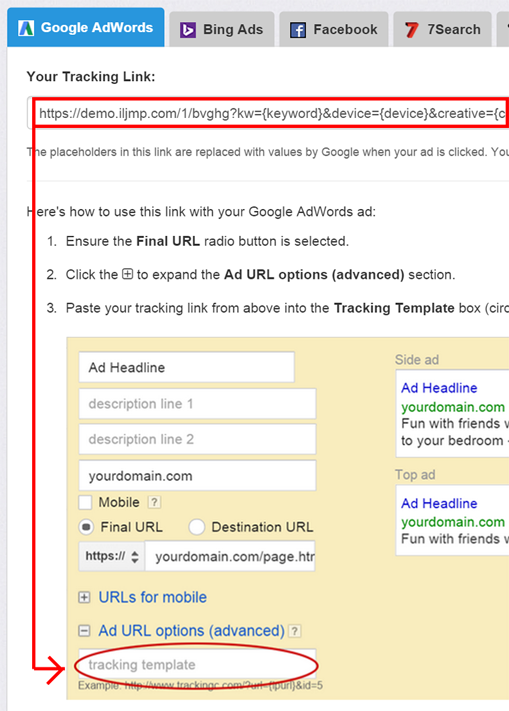Click Top ad preview Ad Headline link
This screenshot has height=711, width=509.
439,503
